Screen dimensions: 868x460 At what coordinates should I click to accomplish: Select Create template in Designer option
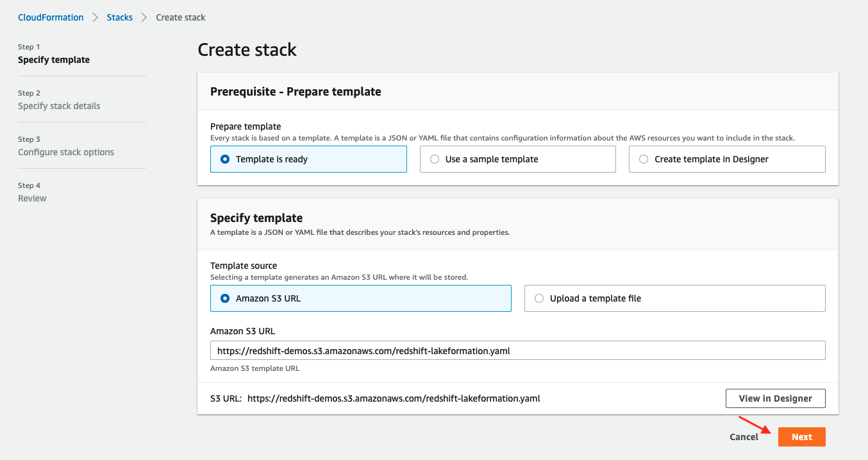(x=644, y=159)
